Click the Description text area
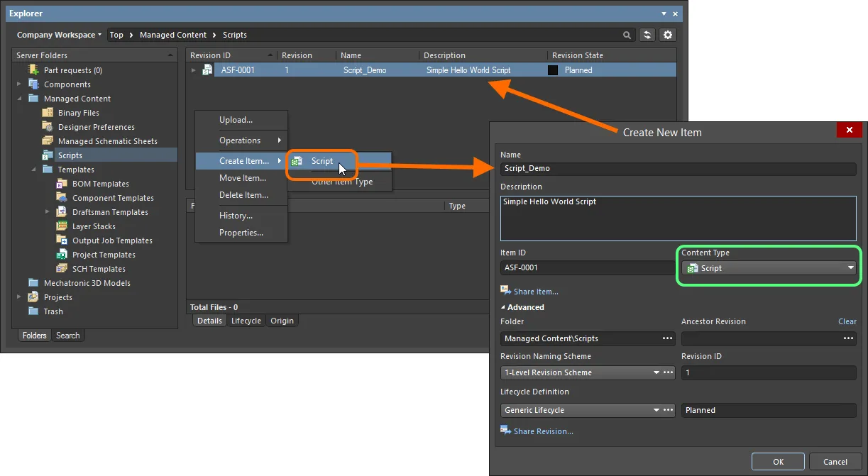Image resolution: width=868 pixels, height=476 pixels. tap(678, 218)
